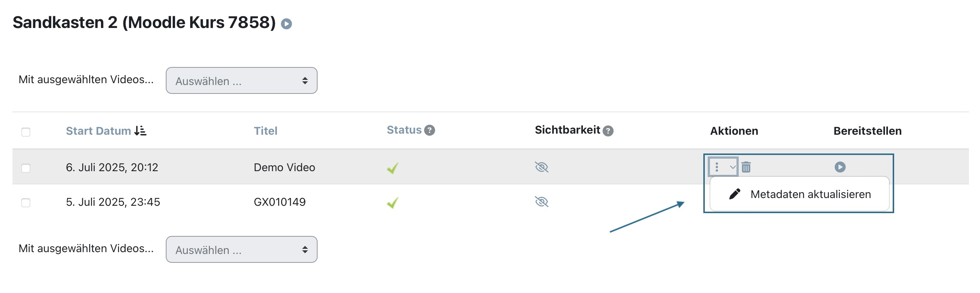The image size is (980, 293).
Task: Click the green status checkmark for GX010149
Action: tap(393, 202)
